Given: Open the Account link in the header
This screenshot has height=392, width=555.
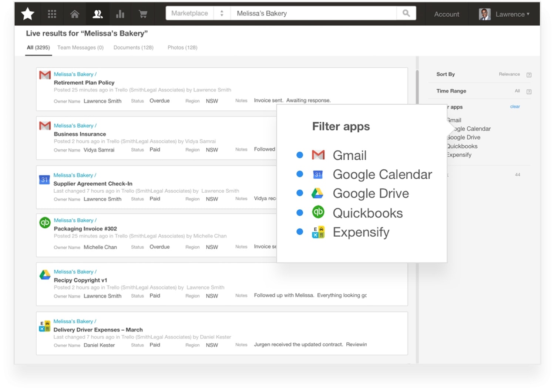Looking at the screenshot, I should 447,14.
